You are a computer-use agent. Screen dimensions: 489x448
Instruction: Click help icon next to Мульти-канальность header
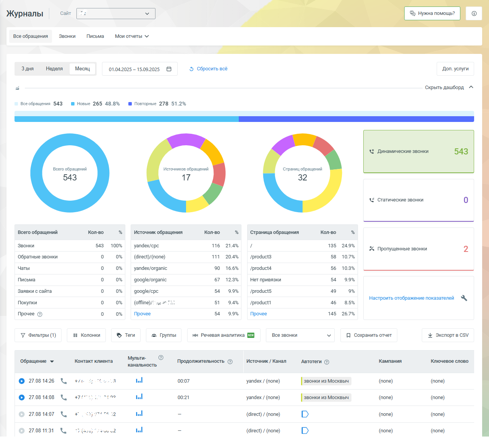click(x=161, y=358)
